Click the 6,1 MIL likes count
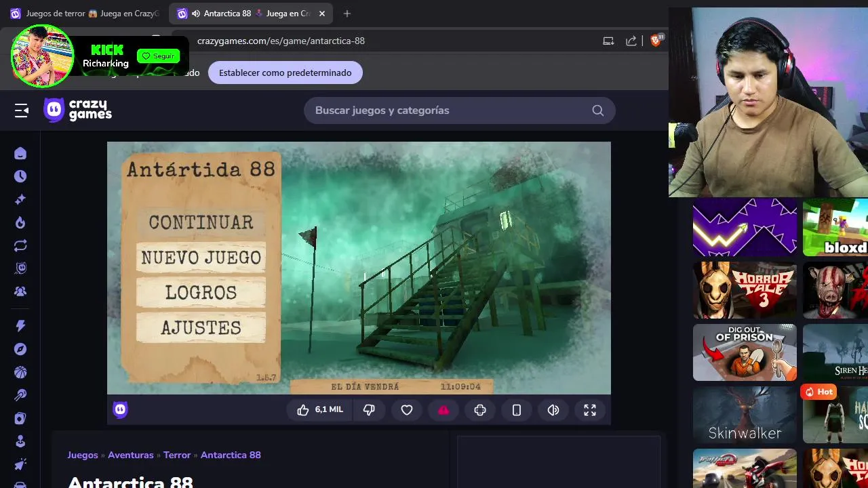This screenshot has height=488, width=868. pyautogui.click(x=329, y=410)
